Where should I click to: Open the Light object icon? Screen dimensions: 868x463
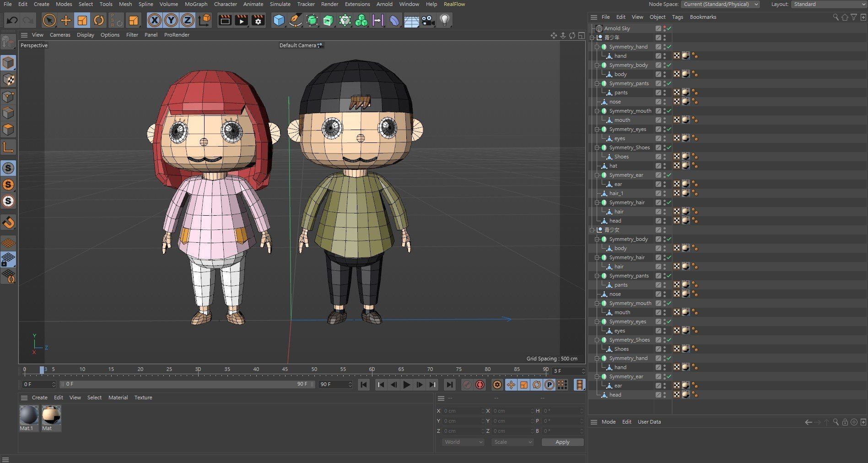coord(445,20)
